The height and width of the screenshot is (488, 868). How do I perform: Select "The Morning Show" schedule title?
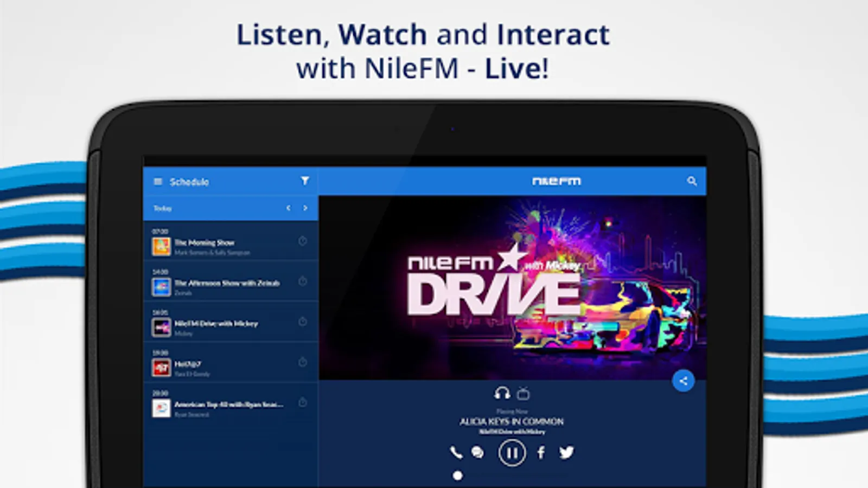[205, 242]
